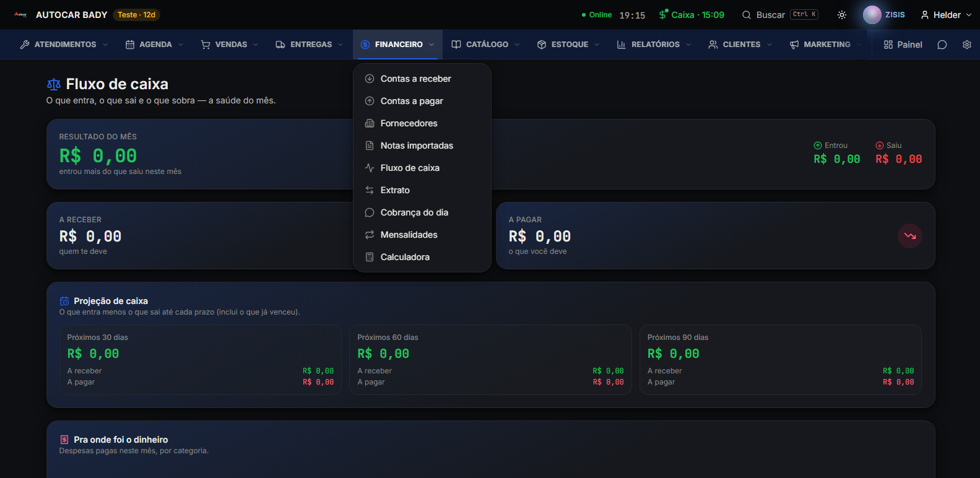Collapse the Financeiro menu chevron

(x=431, y=45)
